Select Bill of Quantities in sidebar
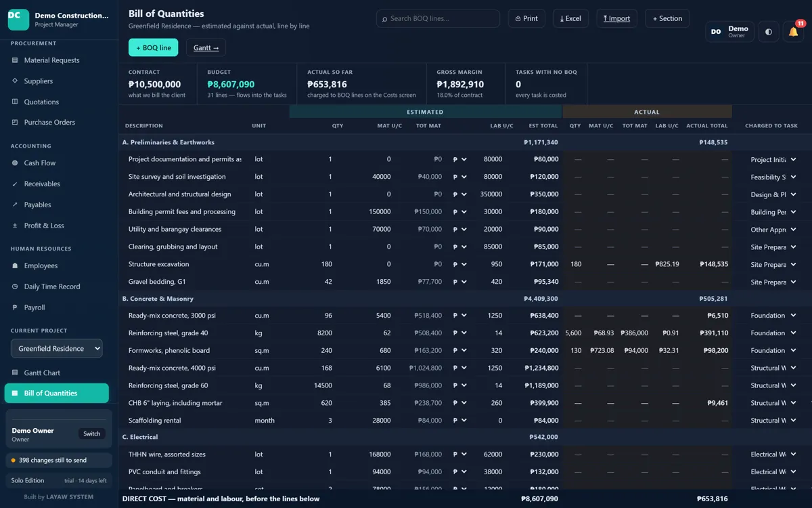Image resolution: width=812 pixels, height=508 pixels. (x=57, y=394)
